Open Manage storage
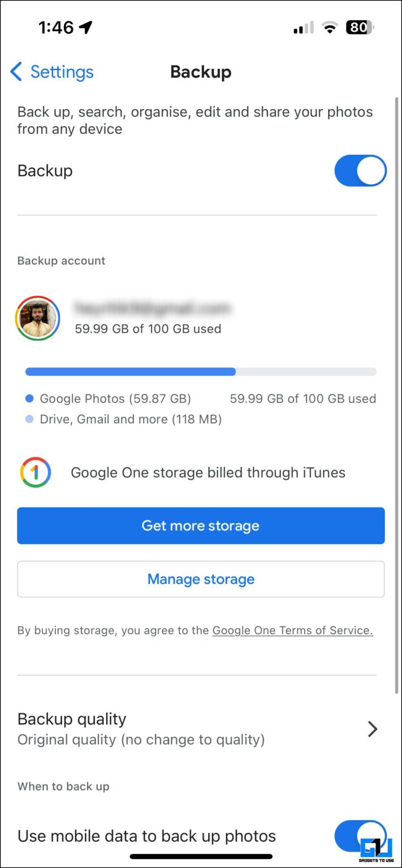 tap(201, 579)
